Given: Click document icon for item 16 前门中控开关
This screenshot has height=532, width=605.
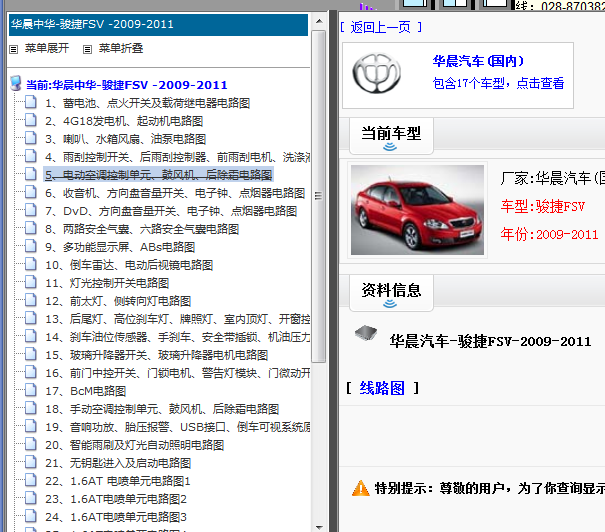Looking at the screenshot, I should pos(31,372).
